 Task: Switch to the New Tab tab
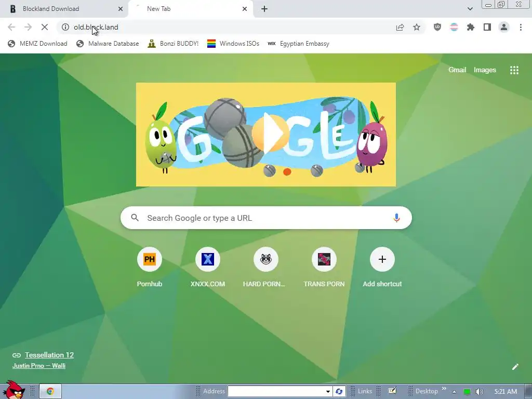(x=191, y=9)
